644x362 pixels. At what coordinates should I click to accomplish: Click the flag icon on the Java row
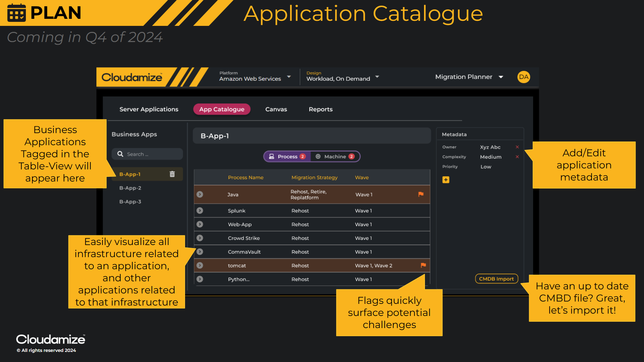[421, 194]
